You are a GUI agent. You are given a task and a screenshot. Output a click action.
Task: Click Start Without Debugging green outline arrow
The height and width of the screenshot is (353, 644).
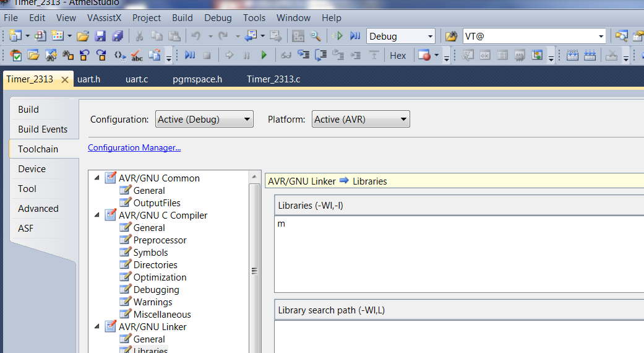click(338, 36)
